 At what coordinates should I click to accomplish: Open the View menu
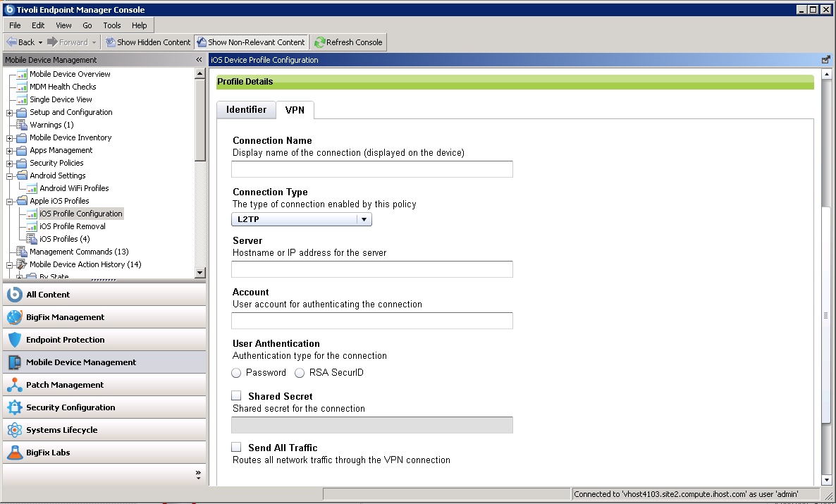point(63,25)
